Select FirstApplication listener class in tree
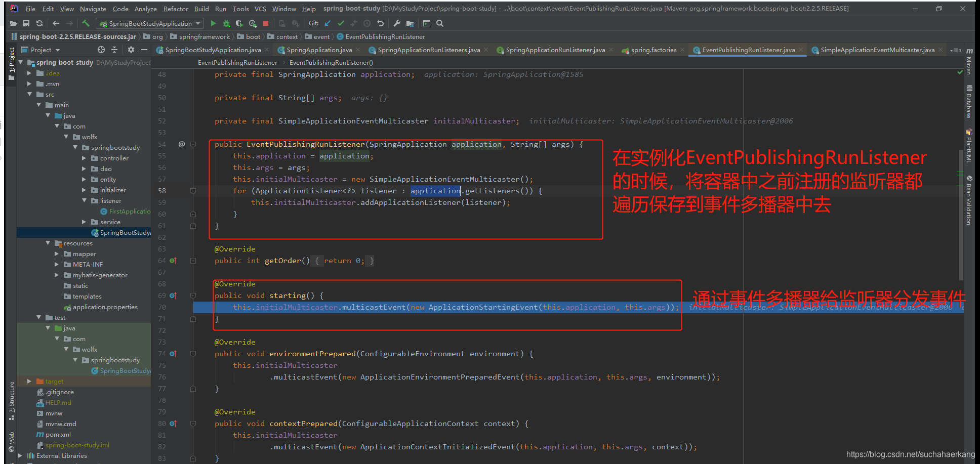The image size is (980, 464). click(x=129, y=211)
